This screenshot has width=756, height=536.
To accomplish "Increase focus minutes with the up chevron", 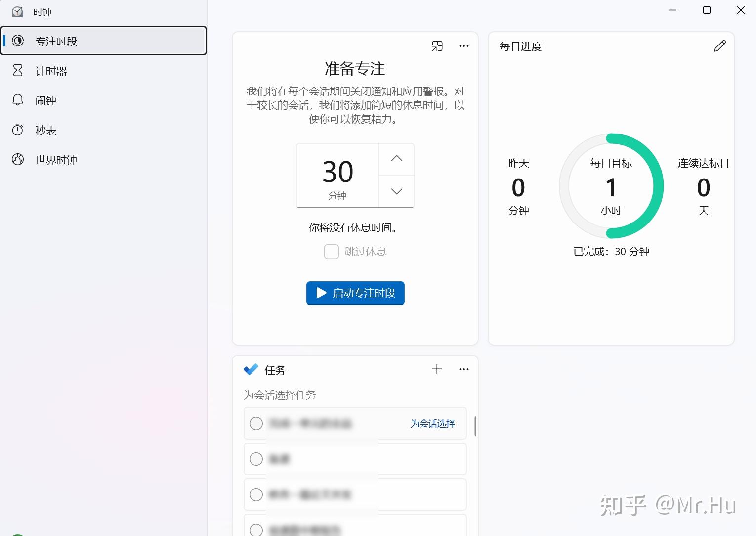I will (x=396, y=159).
